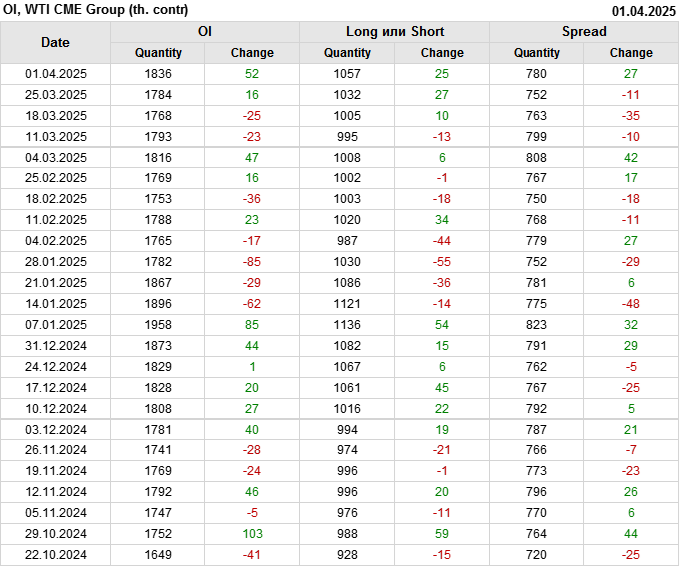Select the OI group header
This screenshot has height=567, width=680.
click(x=205, y=32)
